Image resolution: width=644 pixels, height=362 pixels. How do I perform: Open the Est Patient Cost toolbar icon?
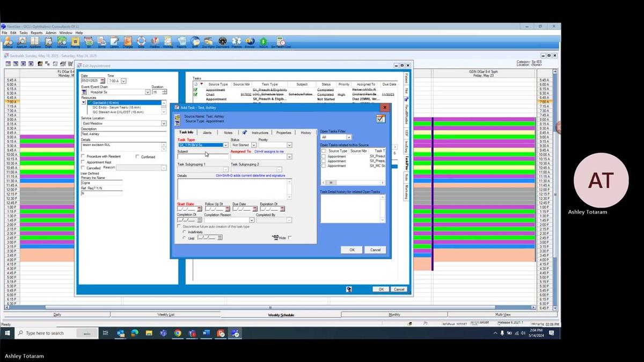coord(281,41)
